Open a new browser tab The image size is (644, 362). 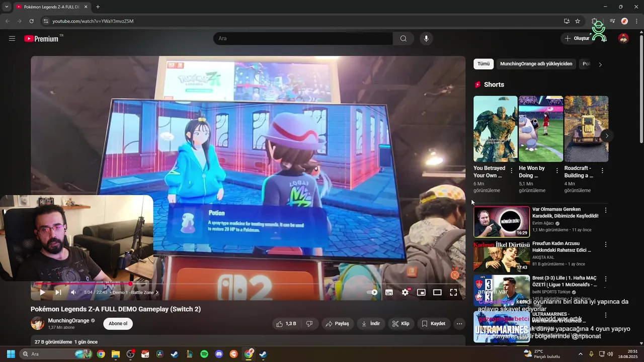(x=98, y=7)
